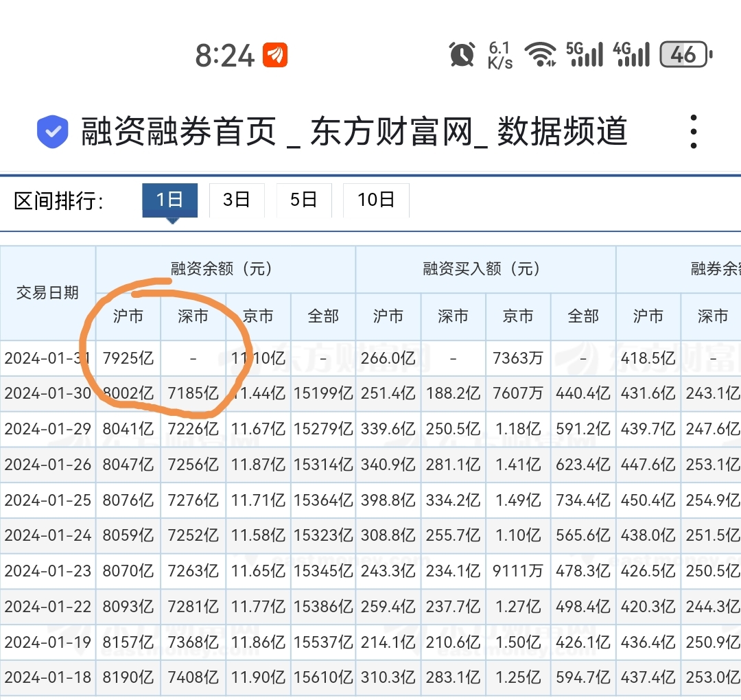The height and width of the screenshot is (700, 741).
Task: Tap the orange Eastmoney app status icon
Action: [275, 55]
